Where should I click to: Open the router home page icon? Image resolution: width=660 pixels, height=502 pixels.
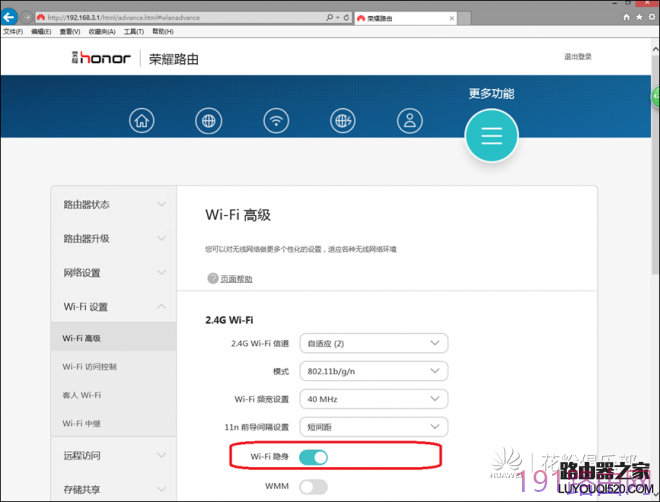(x=141, y=120)
